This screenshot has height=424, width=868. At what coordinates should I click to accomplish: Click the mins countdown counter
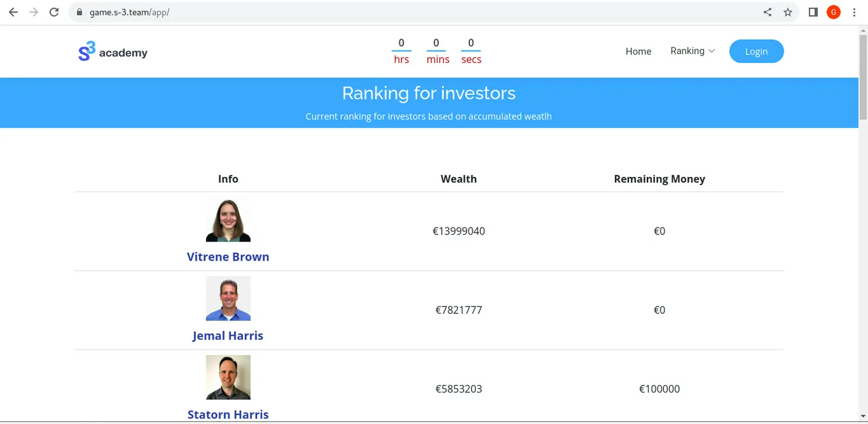pos(437,51)
